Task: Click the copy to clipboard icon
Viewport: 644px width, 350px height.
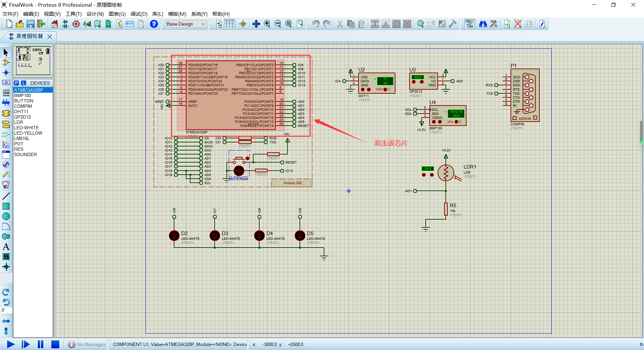Action: (351, 24)
